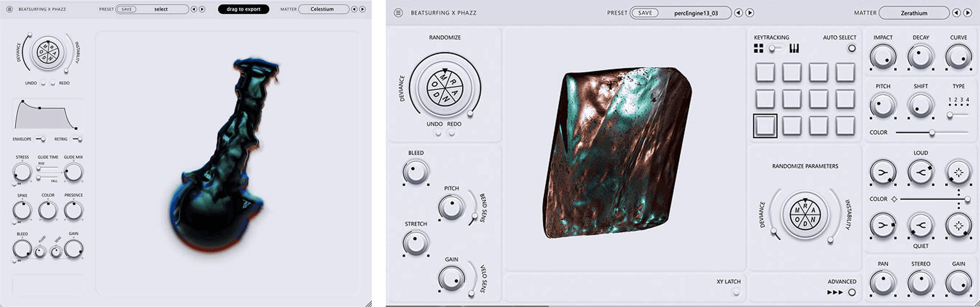Open the hamburger menu in the Celestium window
The height and width of the screenshot is (307, 980).
(9, 9)
